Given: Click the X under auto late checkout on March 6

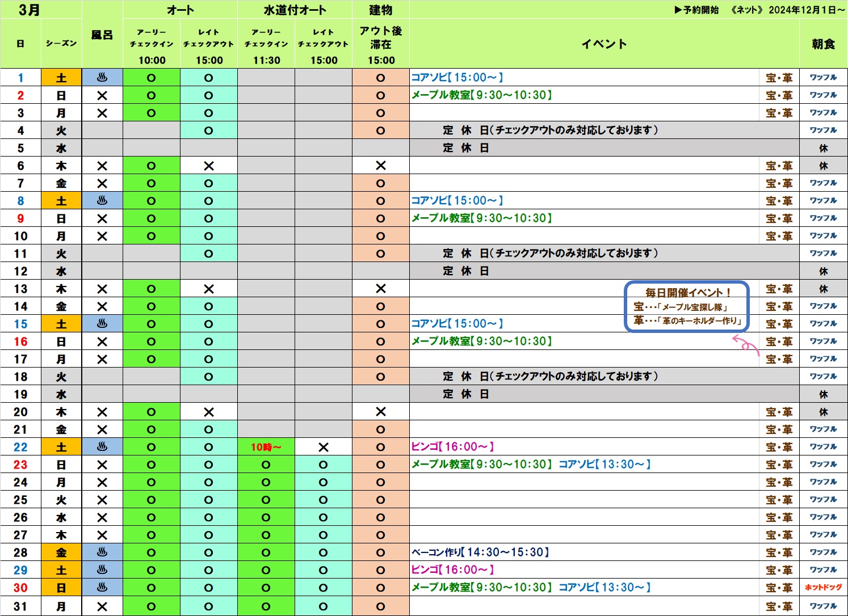Looking at the screenshot, I should (209, 166).
